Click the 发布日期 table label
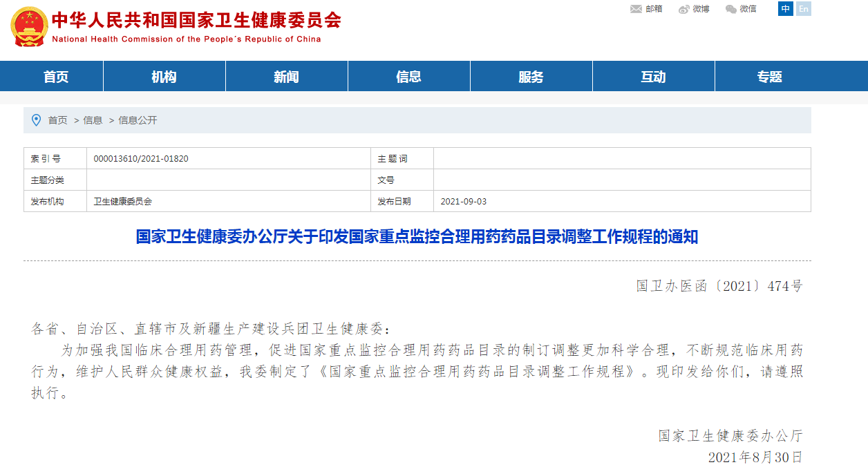The width and height of the screenshot is (868, 467). [x=394, y=202]
